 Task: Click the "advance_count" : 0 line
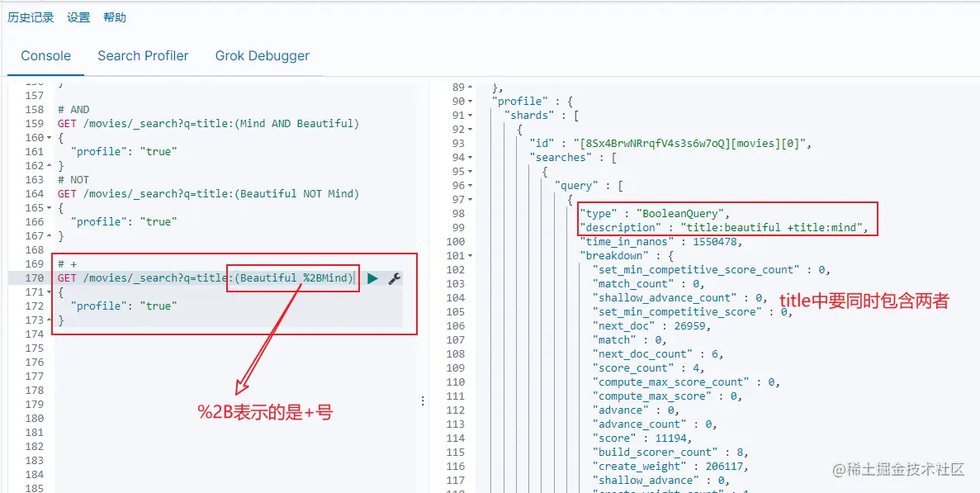655,424
